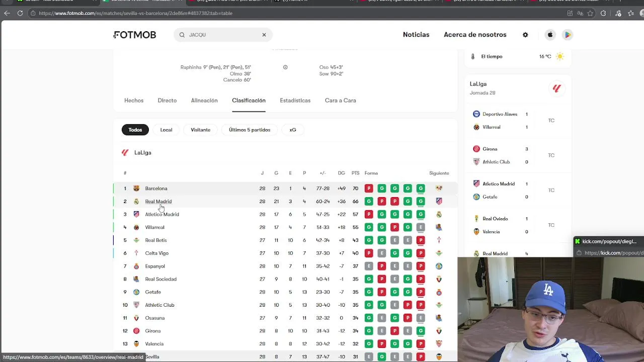
Task: Click Barcelona's next opponent crest
Action: [439, 189]
